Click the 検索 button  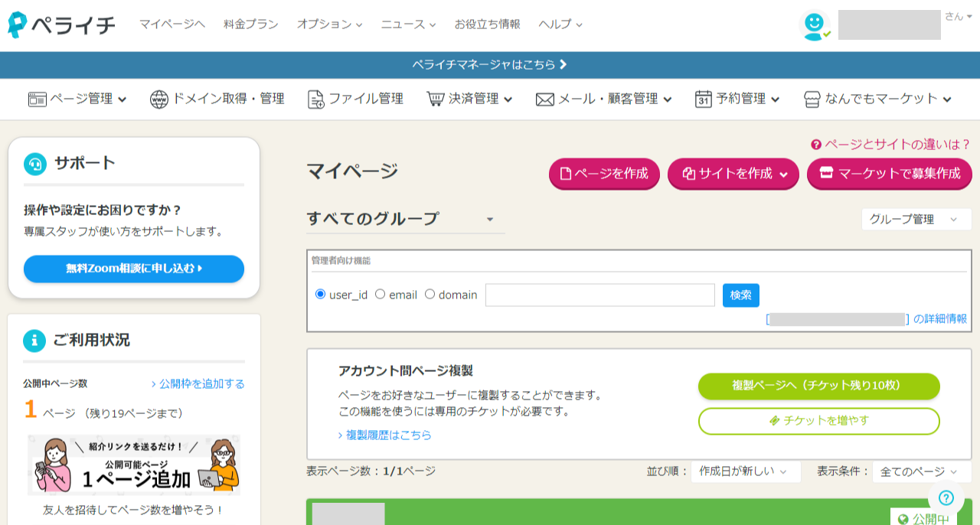[x=741, y=295]
